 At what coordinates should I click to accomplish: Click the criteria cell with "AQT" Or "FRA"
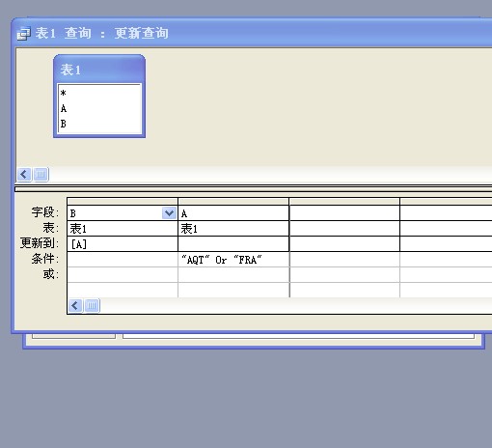[233, 260]
